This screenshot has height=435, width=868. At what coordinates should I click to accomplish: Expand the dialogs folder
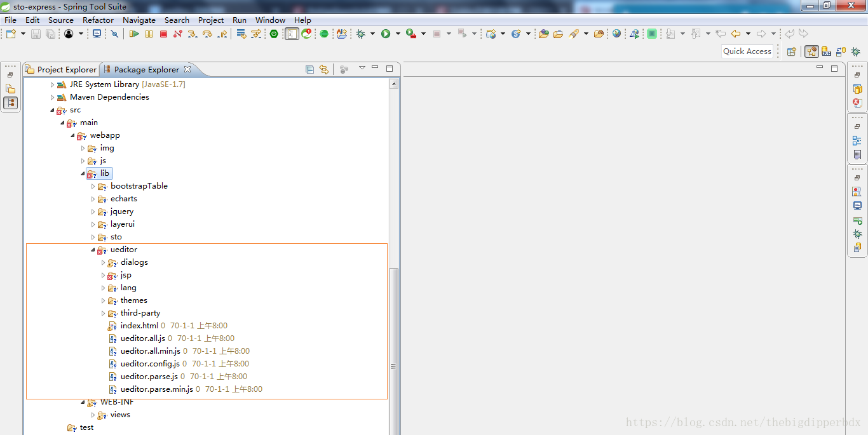[x=104, y=262]
